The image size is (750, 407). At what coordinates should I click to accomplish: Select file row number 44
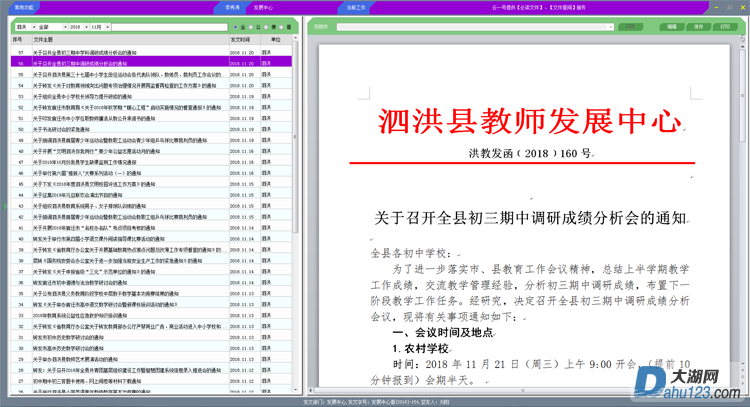151,195
